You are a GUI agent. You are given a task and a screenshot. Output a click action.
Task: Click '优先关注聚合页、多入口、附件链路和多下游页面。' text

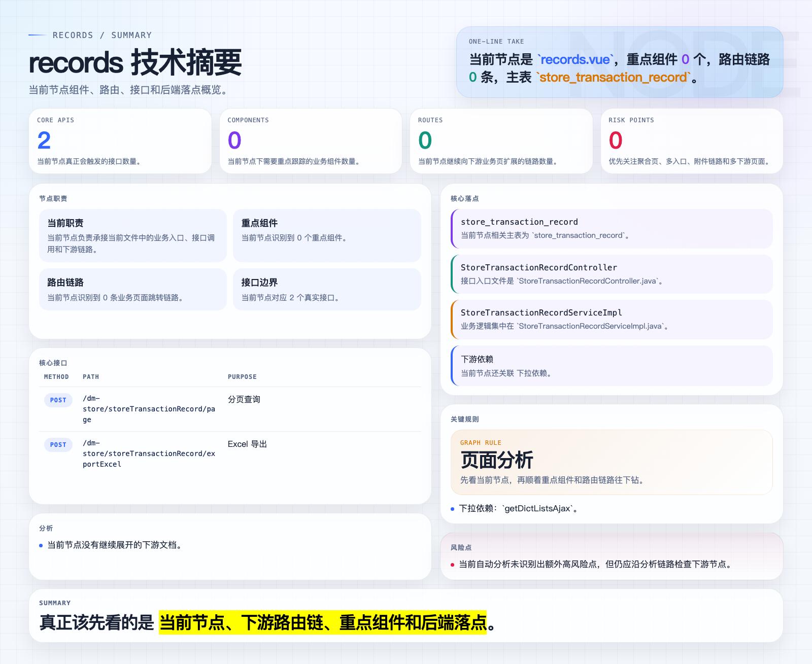coord(690,161)
